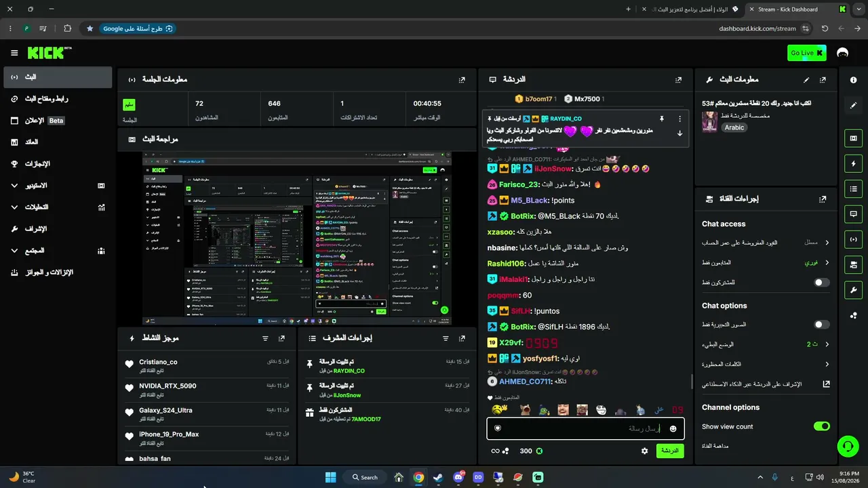Viewport: 868px width, 488px height.
Task: Toggle الصور التعبيرية فقط emotes-only switch
Action: 821,325
